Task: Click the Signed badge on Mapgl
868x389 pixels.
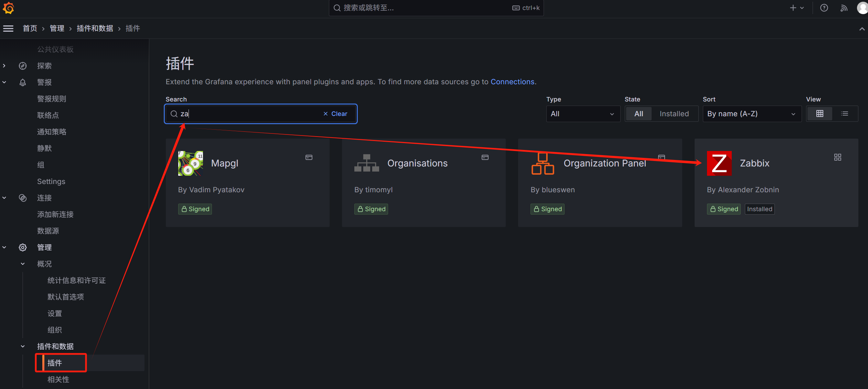Action: 195,209
